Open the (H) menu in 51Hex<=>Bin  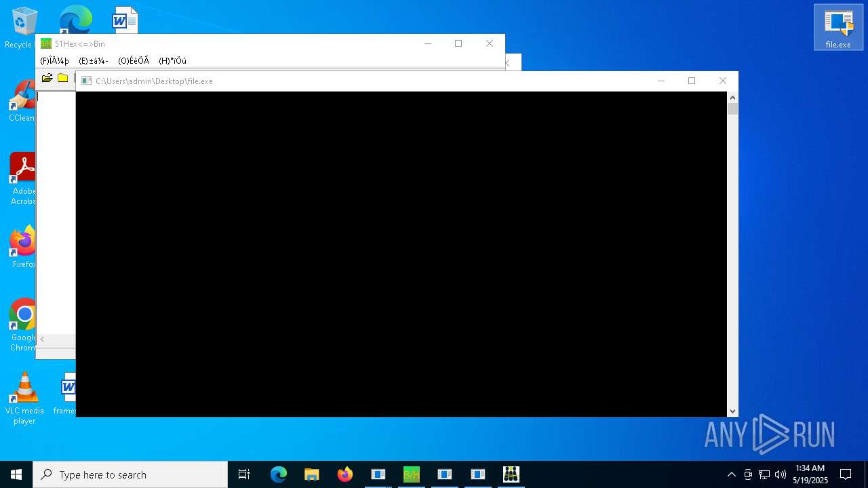[x=172, y=61]
